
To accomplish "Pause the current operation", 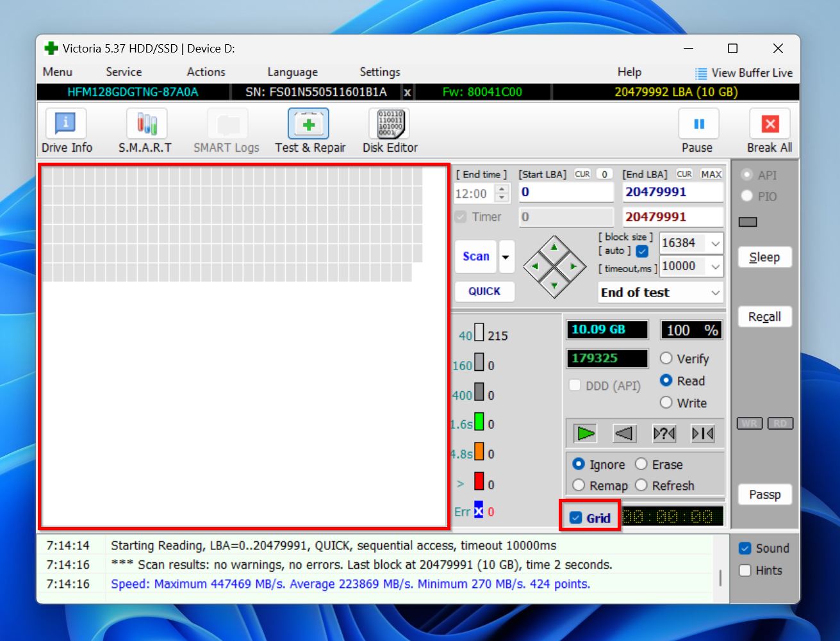I will point(698,129).
